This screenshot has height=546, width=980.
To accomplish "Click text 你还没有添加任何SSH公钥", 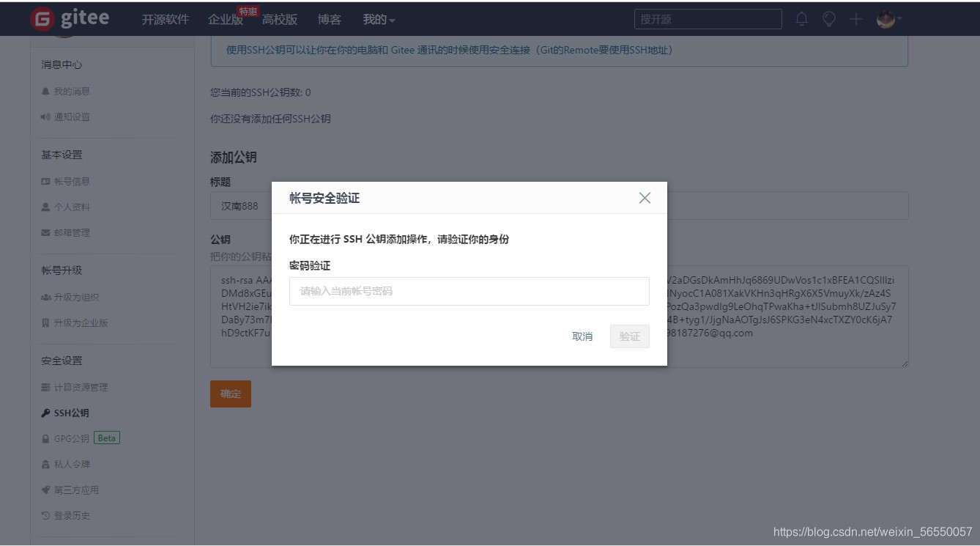I will [270, 118].
